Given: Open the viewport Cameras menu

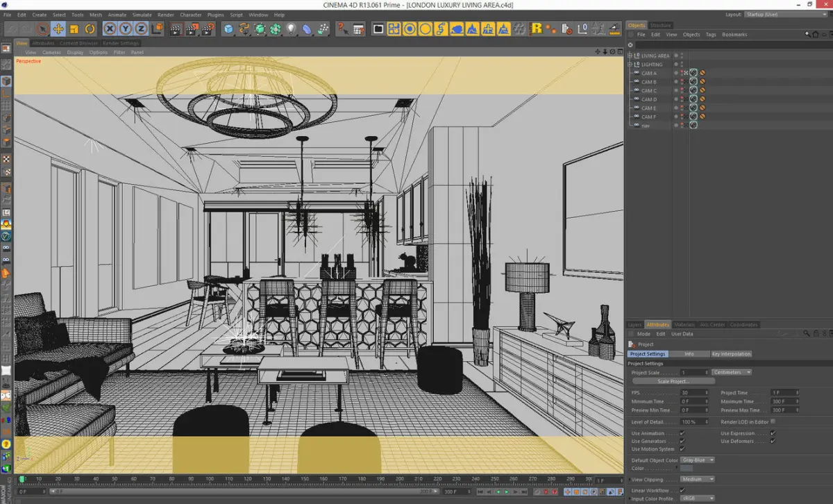Looking at the screenshot, I should pos(51,52).
